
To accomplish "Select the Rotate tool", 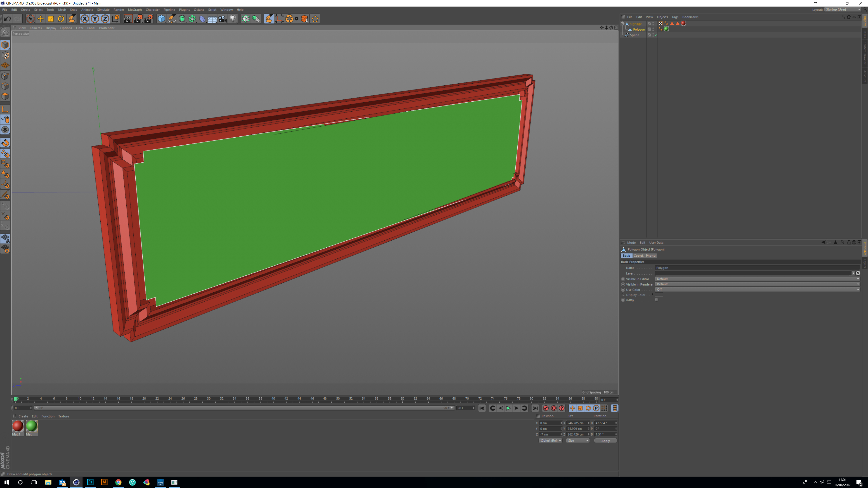I will (x=61, y=19).
